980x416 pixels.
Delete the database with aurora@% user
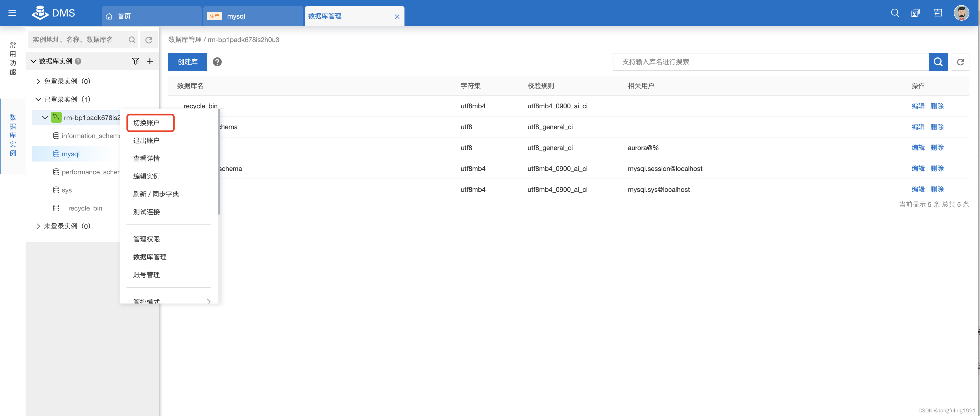[937, 148]
